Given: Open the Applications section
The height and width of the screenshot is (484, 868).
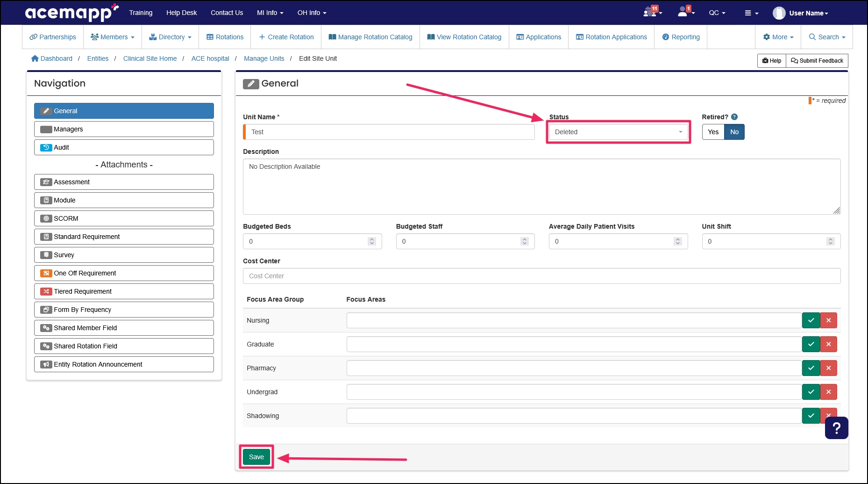Looking at the screenshot, I should coord(538,37).
